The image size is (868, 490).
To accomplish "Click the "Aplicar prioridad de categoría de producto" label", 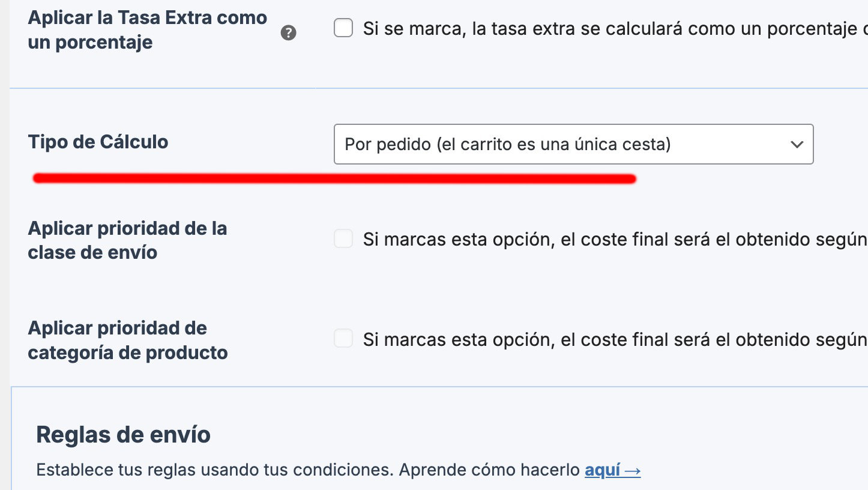I will coord(127,340).
